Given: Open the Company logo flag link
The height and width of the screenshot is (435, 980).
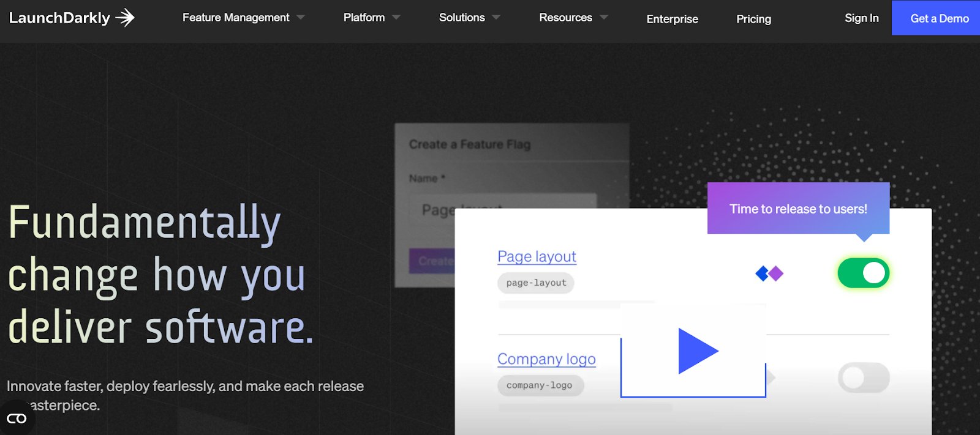Looking at the screenshot, I should [546, 359].
